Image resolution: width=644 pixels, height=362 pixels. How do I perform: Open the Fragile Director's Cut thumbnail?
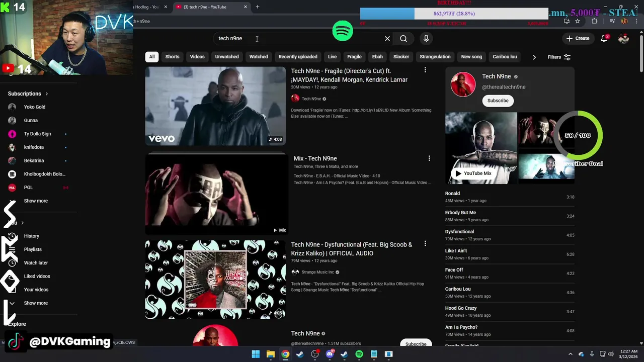pyautogui.click(x=215, y=106)
